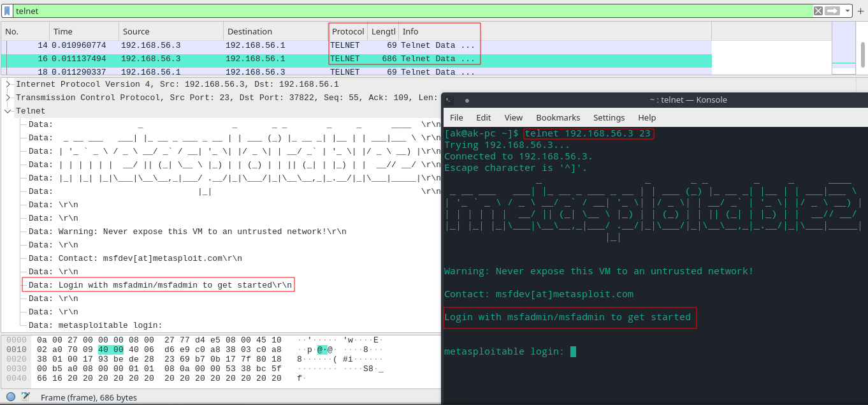Click 'Trying 192.168.56.3...' terminal line
The height and width of the screenshot is (405, 868).
point(507,145)
